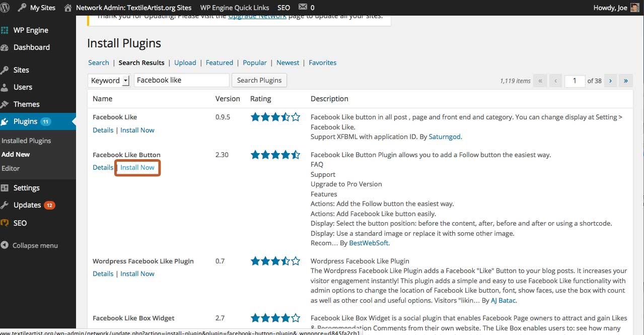This screenshot has height=335, width=644.
Task: Go to next page of results
Action: coord(611,81)
